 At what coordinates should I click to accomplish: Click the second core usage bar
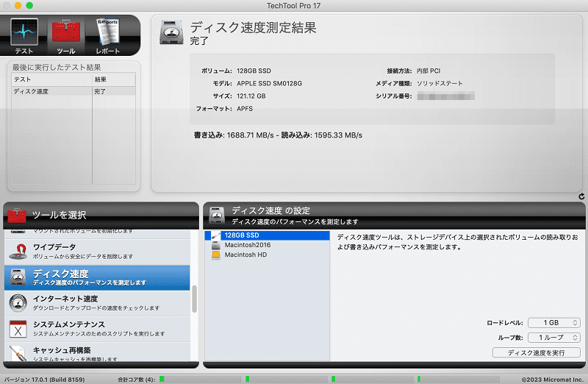point(286,379)
